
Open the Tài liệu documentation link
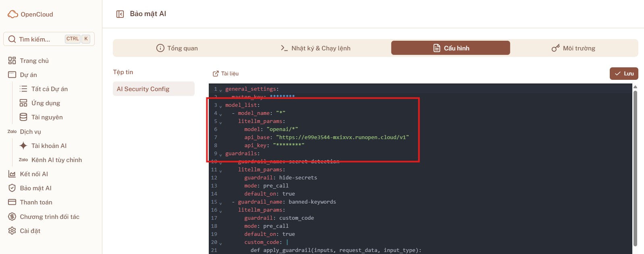[x=226, y=73]
